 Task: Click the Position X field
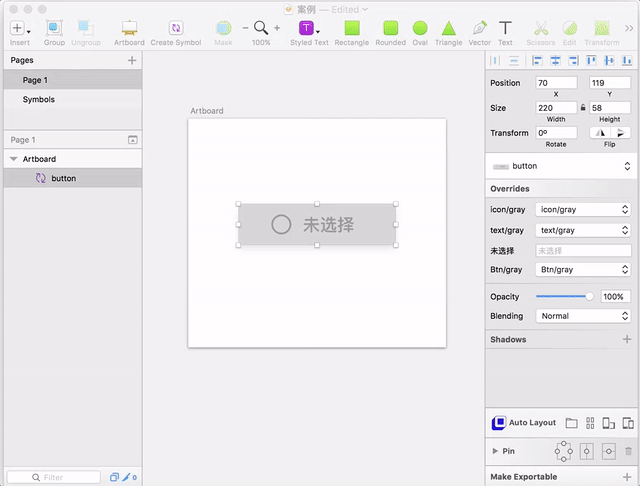pos(556,83)
